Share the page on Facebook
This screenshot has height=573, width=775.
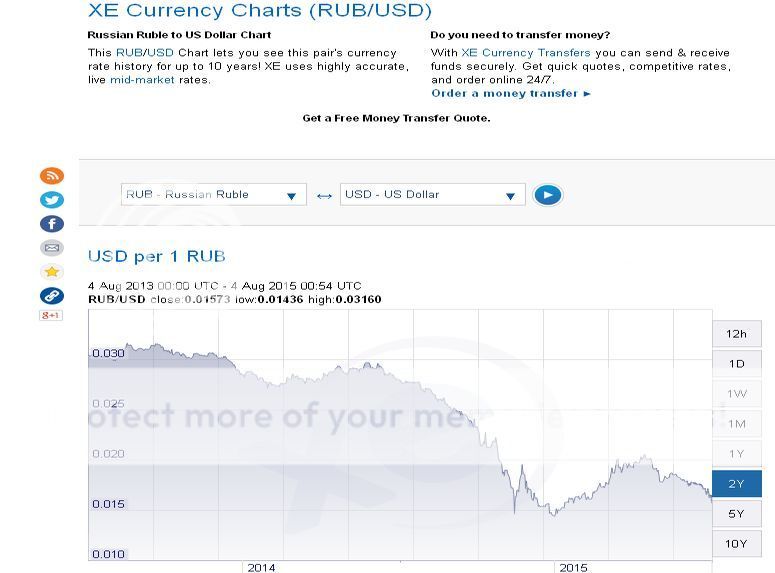51,224
